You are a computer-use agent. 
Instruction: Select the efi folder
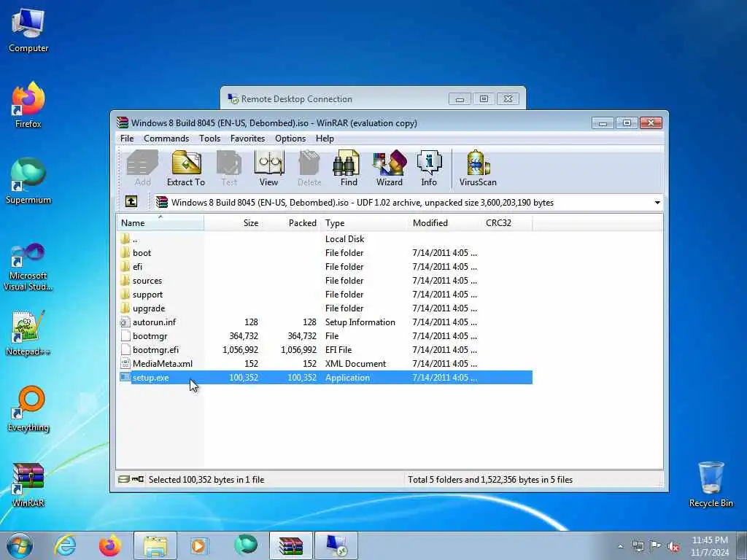tap(325, 267)
